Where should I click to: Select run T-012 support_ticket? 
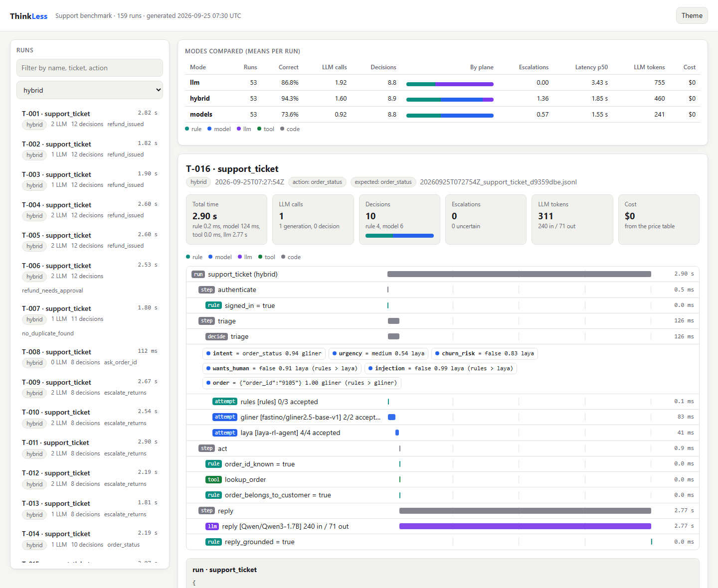pyautogui.click(x=90, y=478)
